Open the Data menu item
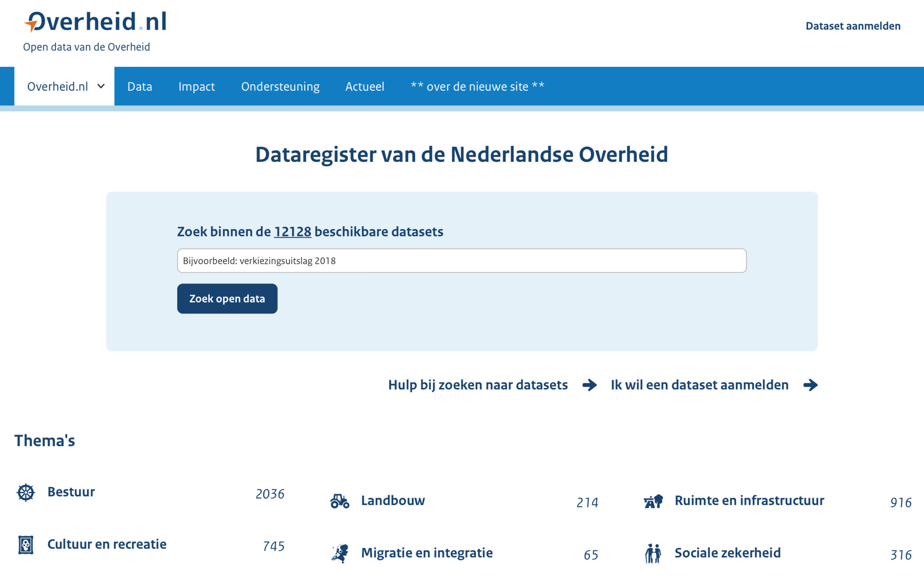 tap(139, 86)
